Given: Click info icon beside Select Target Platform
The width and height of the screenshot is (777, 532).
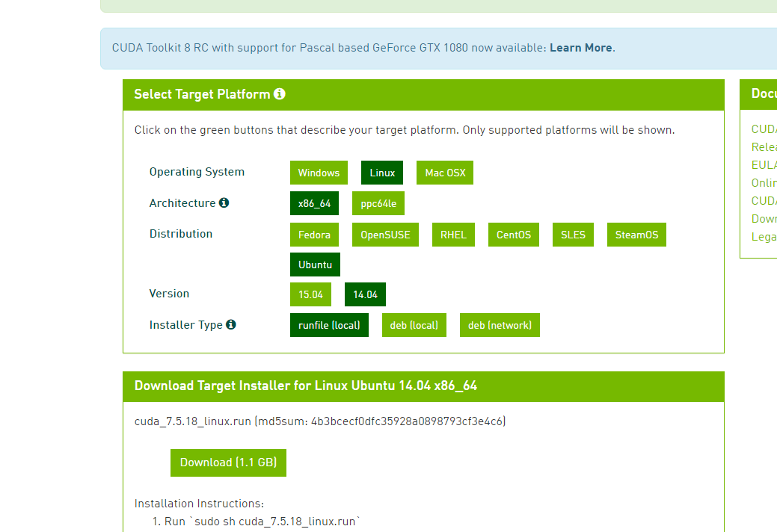Looking at the screenshot, I should [280, 94].
